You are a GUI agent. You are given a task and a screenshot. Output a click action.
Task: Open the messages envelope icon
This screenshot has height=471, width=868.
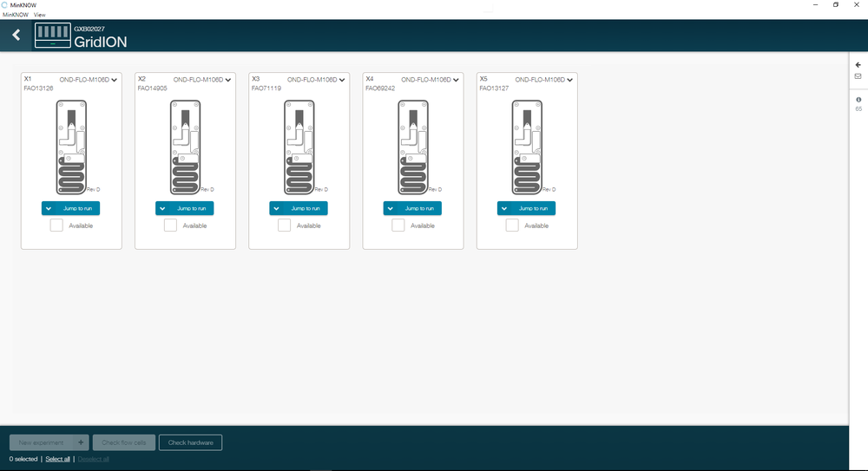click(858, 76)
